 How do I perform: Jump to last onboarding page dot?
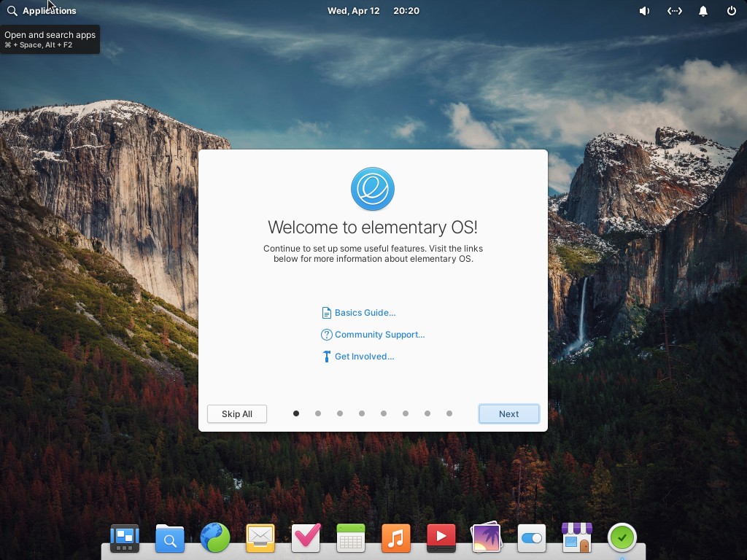tap(449, 413)
